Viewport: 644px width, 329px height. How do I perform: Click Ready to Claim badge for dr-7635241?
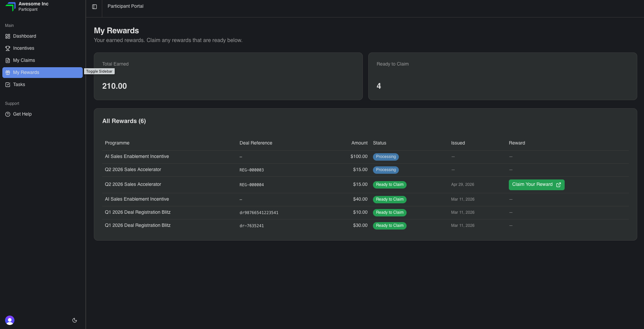coord(390,226)
